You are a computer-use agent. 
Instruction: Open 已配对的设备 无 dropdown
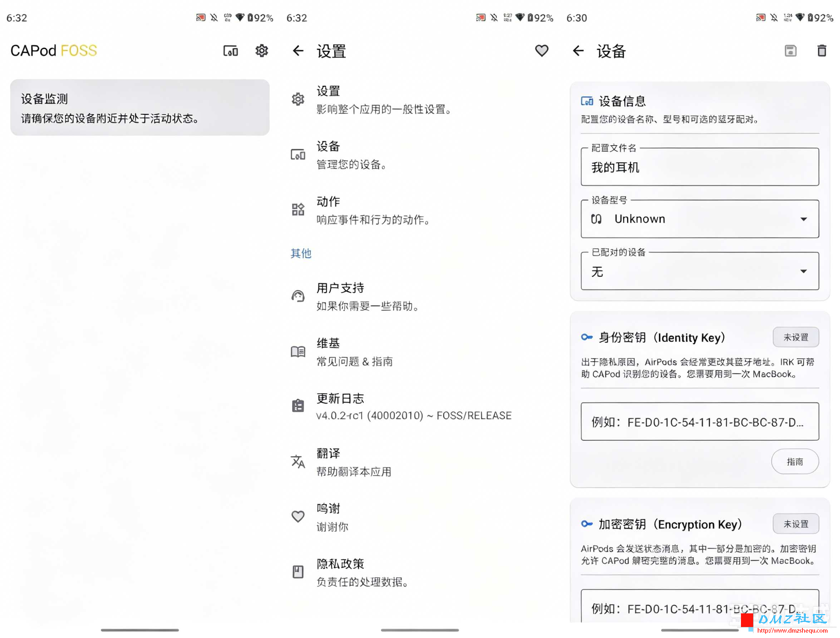pos(700,271)
